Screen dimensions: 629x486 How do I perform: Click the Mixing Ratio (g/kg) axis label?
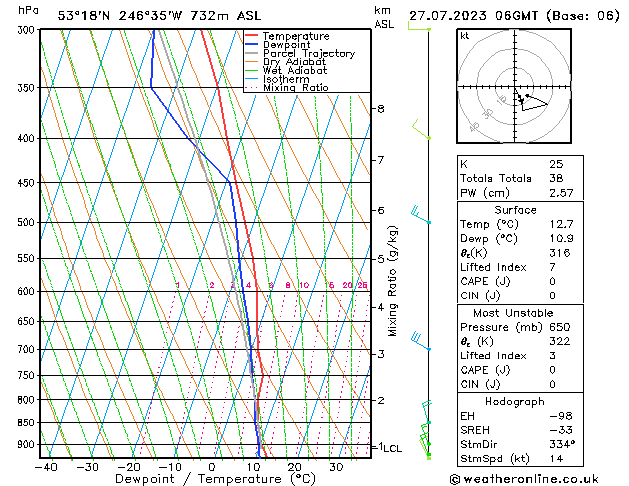392,281
